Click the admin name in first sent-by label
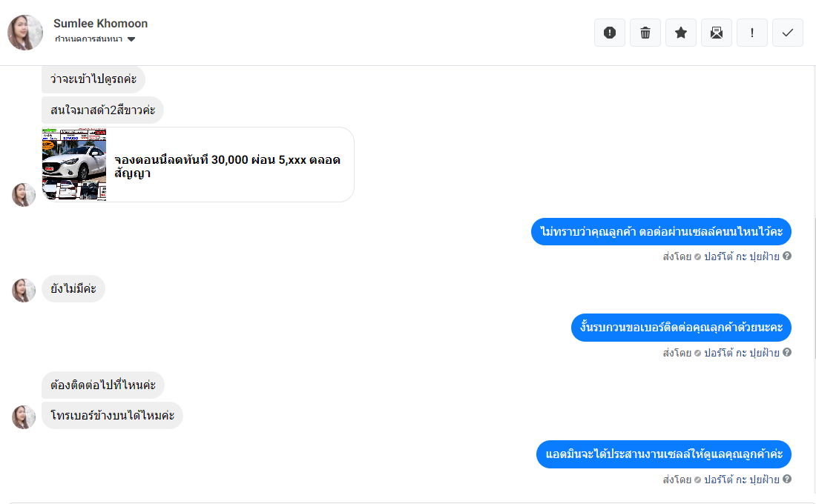This screenshot has width=816, height=504. pyautogui.click(x=742, y=256)
